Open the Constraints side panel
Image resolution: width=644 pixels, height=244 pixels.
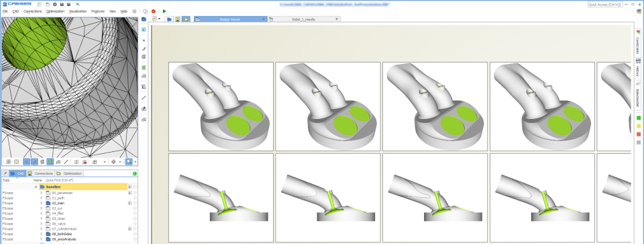638,42
